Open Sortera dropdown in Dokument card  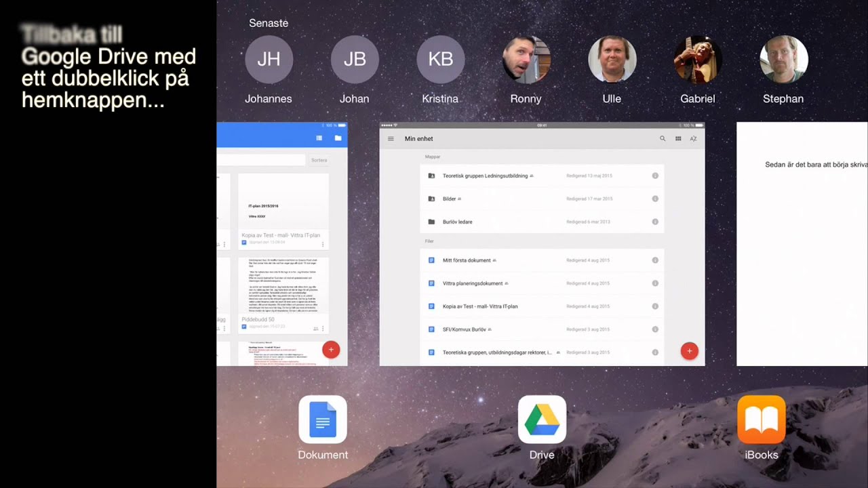click(x=319, y=160)
